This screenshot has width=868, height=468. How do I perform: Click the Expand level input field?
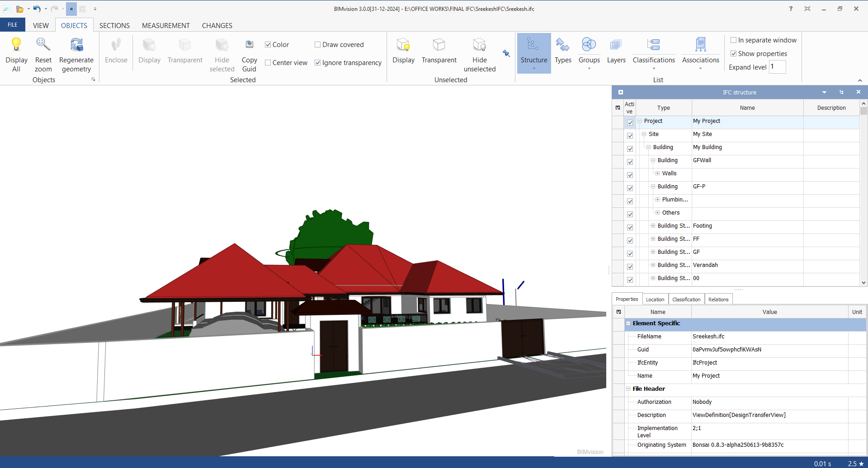777,67
